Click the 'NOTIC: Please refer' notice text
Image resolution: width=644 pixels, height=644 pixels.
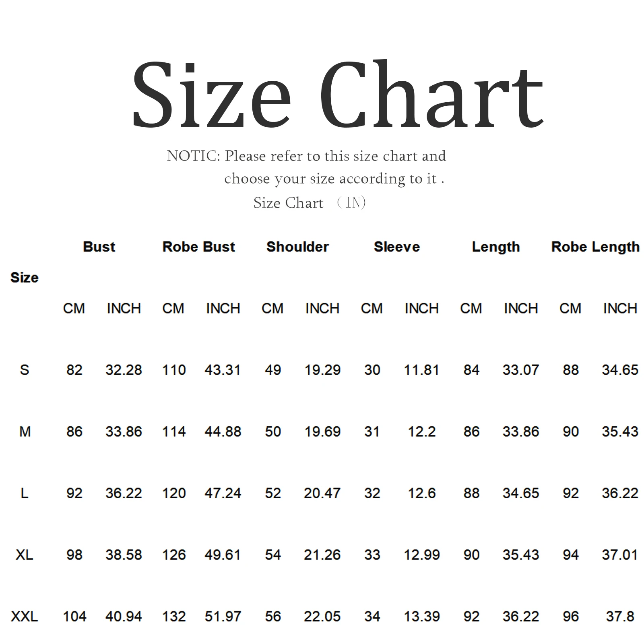coord(306,156)
